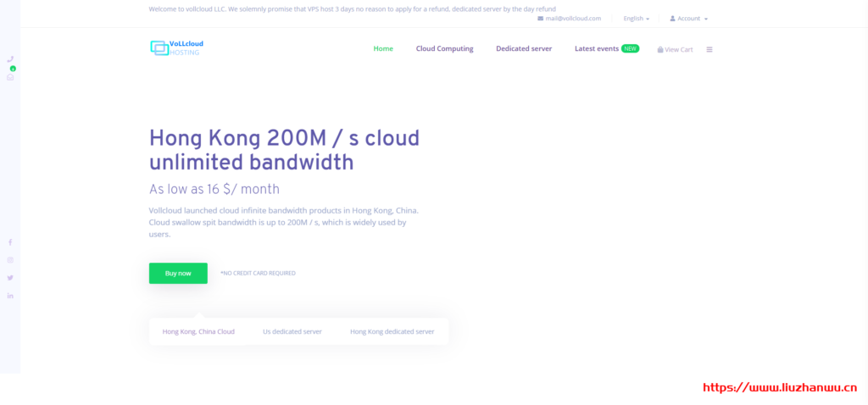
Task: Select the Hong Kong, China Cloud tab
Action: (198, 331)
